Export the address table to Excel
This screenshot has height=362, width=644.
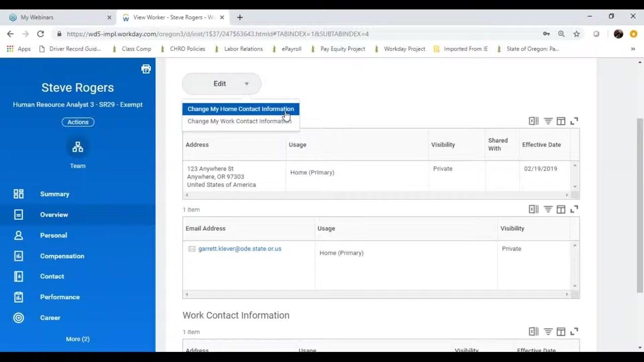534,121
